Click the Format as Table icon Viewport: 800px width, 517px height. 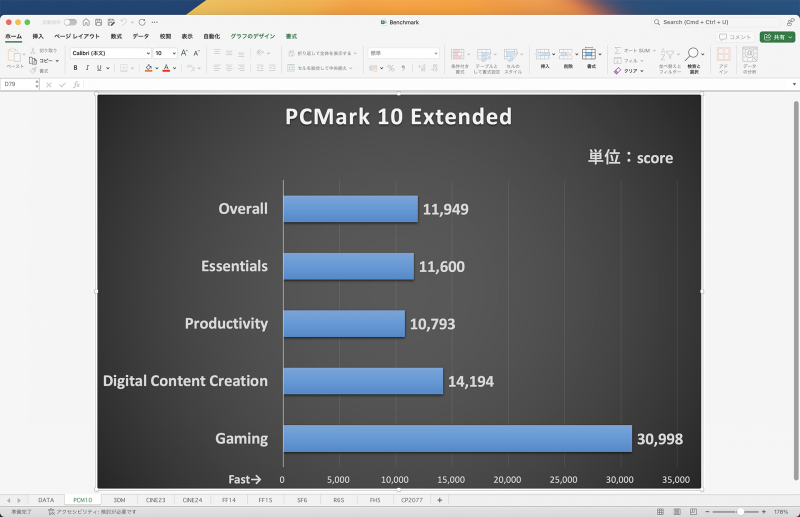coord(484,55)
